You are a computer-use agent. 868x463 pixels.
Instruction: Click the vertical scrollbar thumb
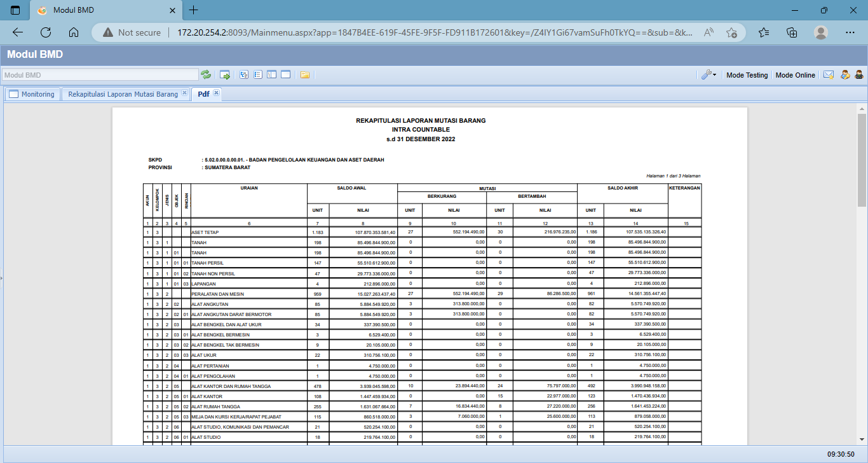click(862, 160)
